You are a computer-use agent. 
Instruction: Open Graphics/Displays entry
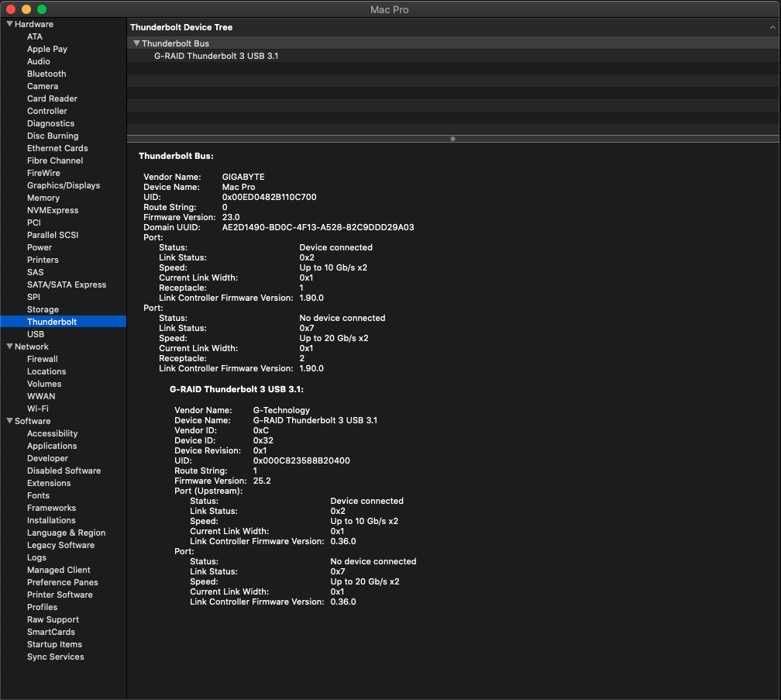[x=64, y=185]
